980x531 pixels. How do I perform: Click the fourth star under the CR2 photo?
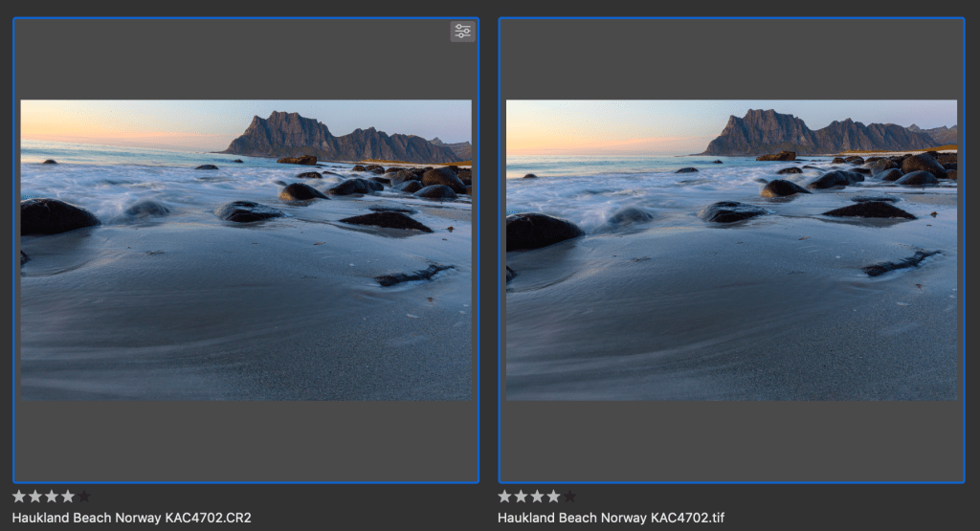[x=68, y=497]
